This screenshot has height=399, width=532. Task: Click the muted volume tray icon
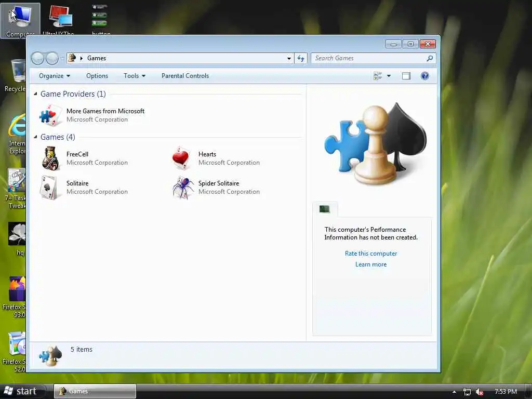(x=480, y=392)
